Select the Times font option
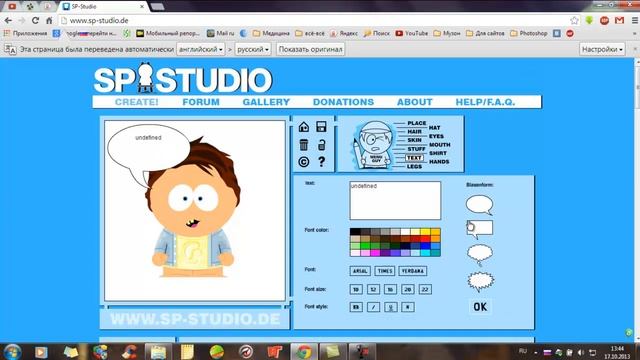The image size is (640, 360). 384,271
